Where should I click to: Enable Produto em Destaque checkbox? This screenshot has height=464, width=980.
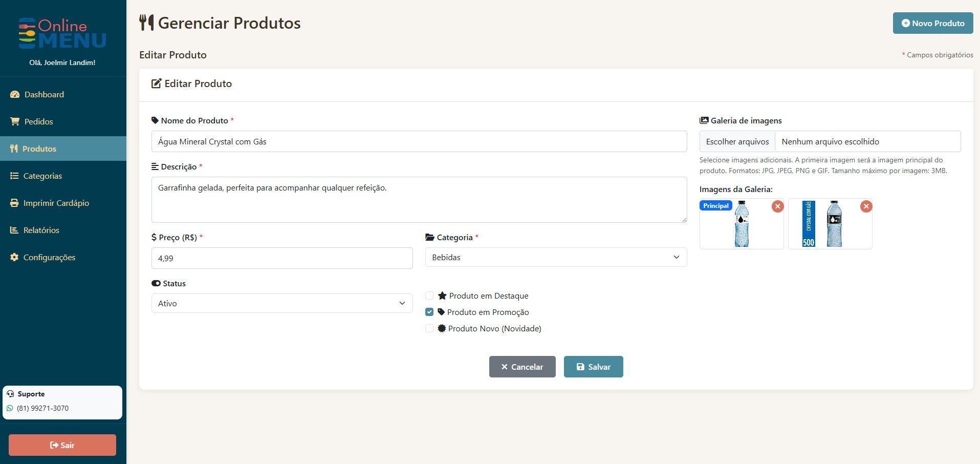[x=429, y=296]
